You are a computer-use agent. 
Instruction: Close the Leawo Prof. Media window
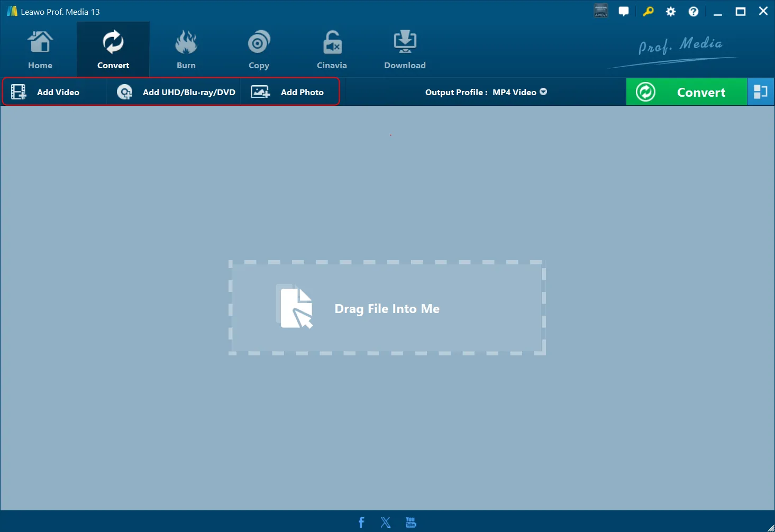coord(763,11)
